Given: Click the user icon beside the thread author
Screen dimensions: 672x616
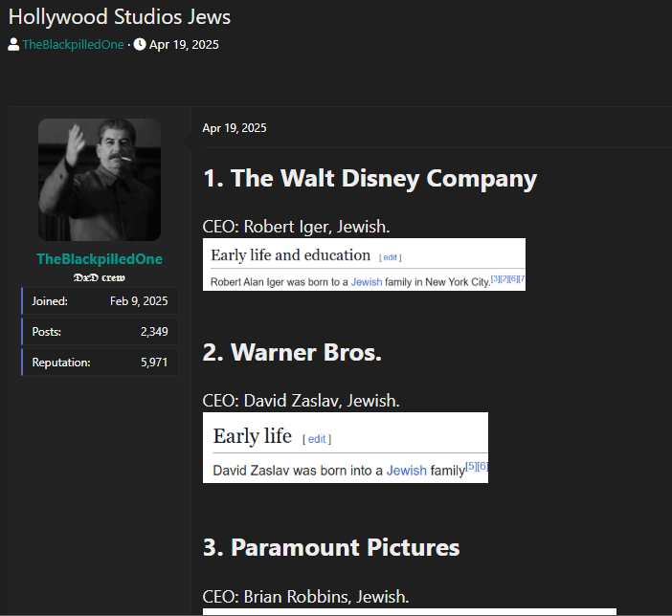Looking at the screenshot, I should [13, 44].
